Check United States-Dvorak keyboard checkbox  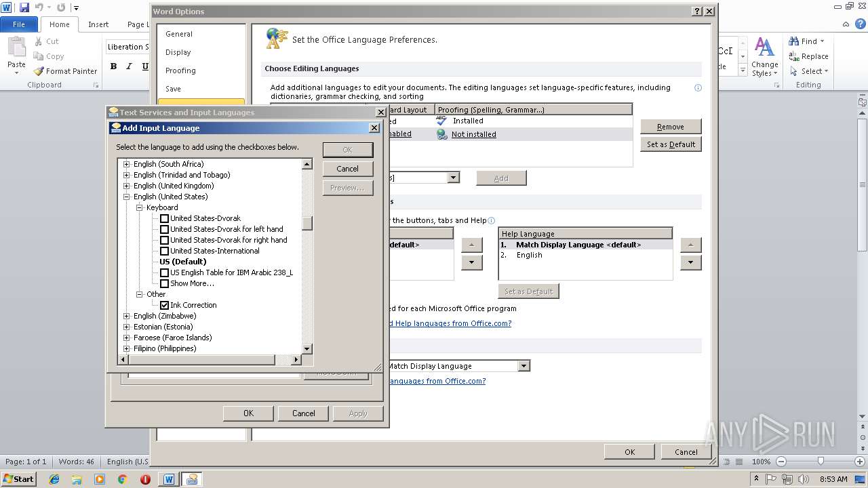[164, 218]
